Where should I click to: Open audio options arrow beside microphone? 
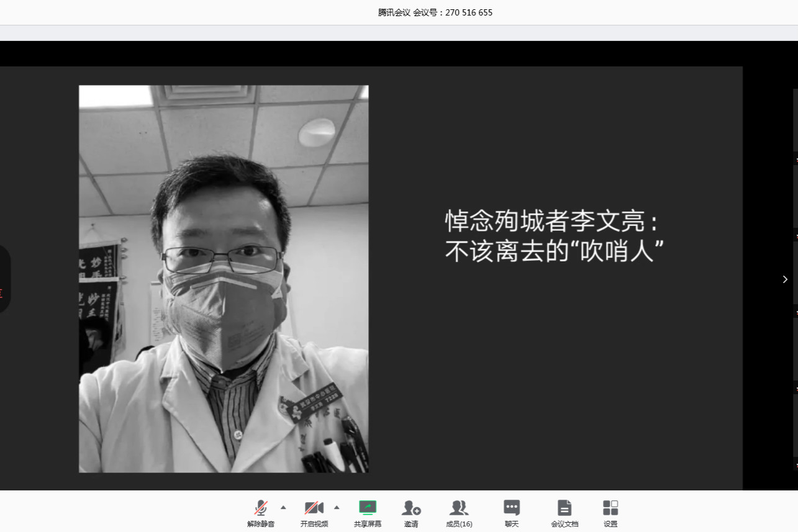pos(284,507)
